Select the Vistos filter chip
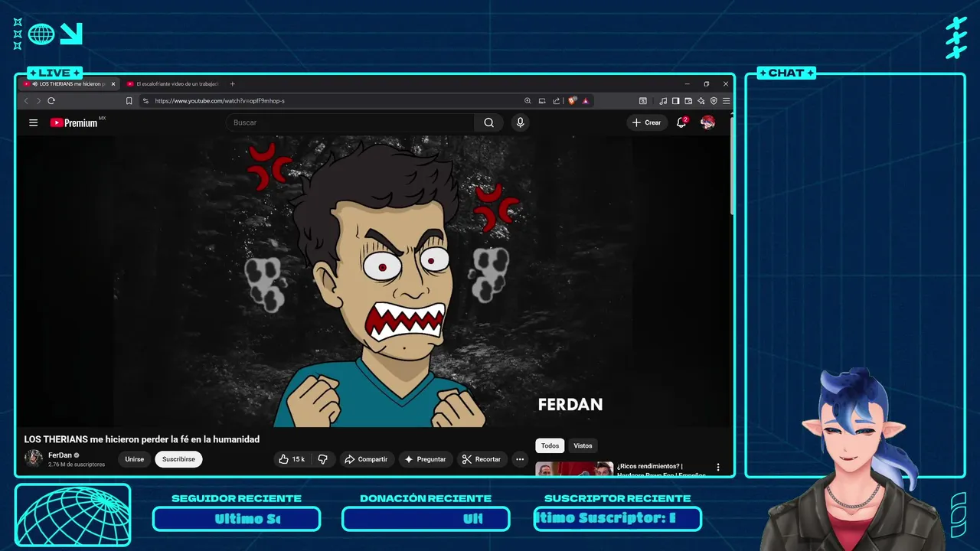This screenshot has height=551, width=980. [x=583, y=445]
